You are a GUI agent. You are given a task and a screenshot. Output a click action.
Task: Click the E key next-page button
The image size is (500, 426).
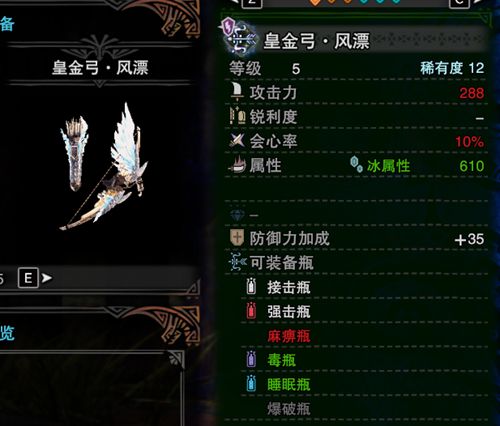28,278
